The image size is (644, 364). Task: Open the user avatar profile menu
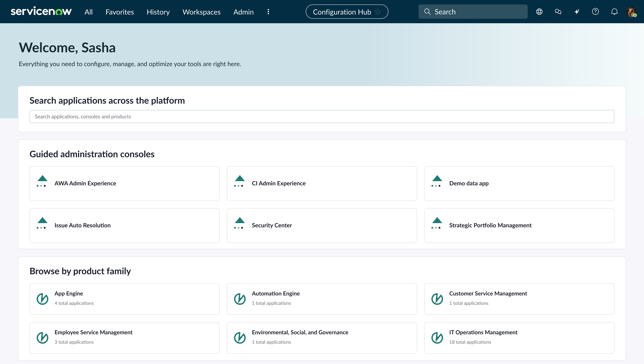(631, 12)
